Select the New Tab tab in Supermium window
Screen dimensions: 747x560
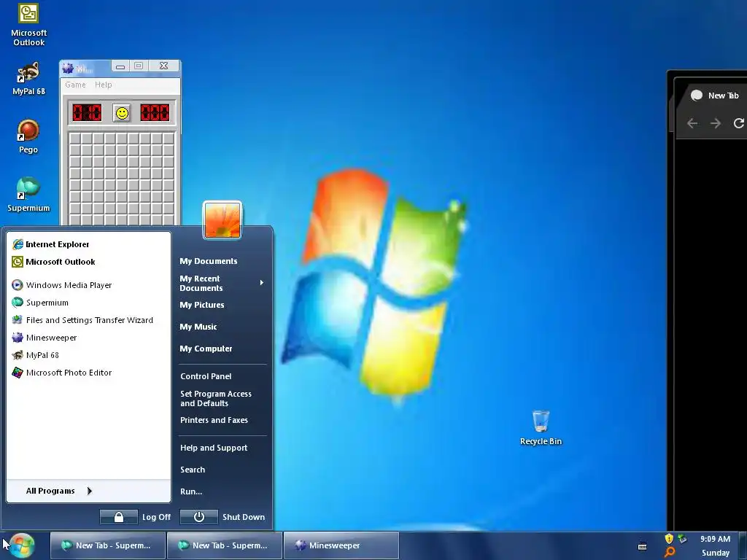click(x=715, y=96)
